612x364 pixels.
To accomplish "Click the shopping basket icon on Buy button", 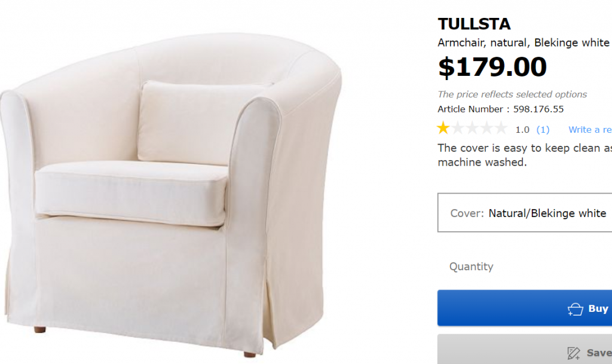I will pyautogui.click(x=576, y=309).
